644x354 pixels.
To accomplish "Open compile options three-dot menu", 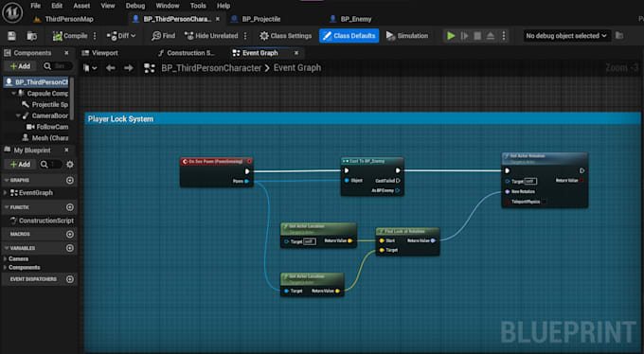I will coord(95,36).
